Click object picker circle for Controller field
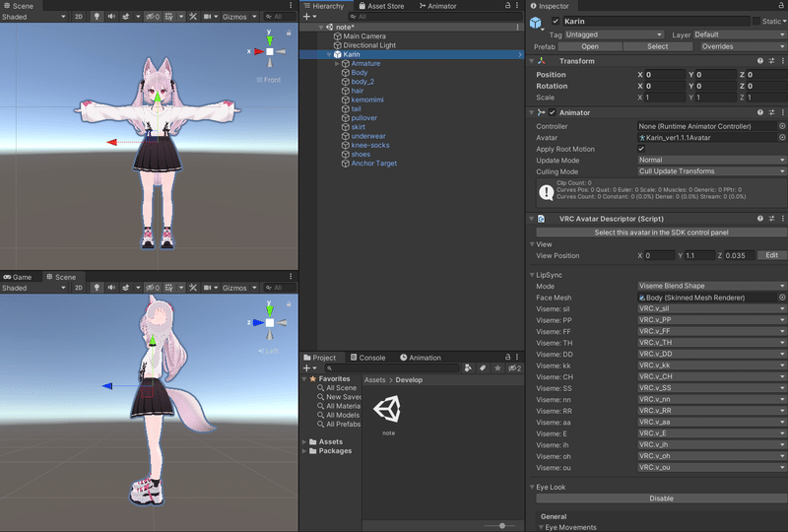Image resolution: width=788 pixels, height=532 pixels. point(782,126)
